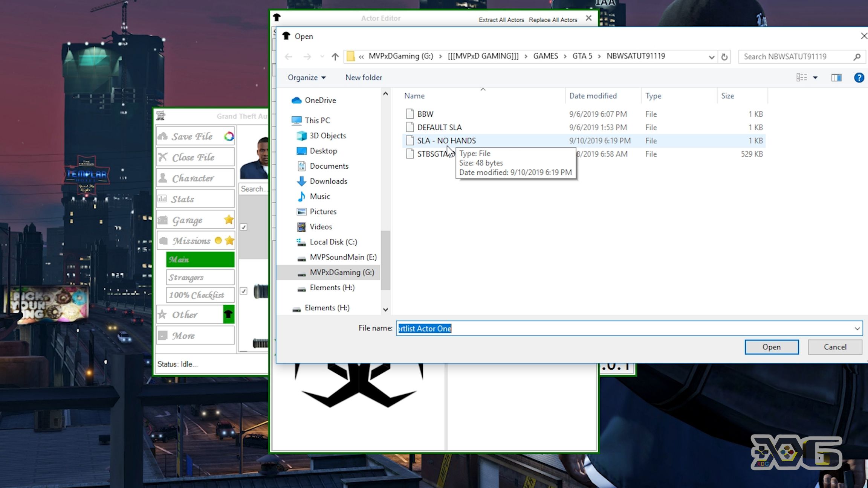
Task: Refresh the NBWSATUT91119 folder listing
Action: 724,57
